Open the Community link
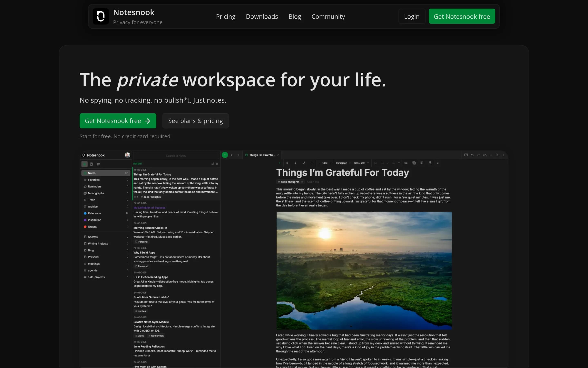The height and width of the screenshot is (368, 588). [328, 17]
